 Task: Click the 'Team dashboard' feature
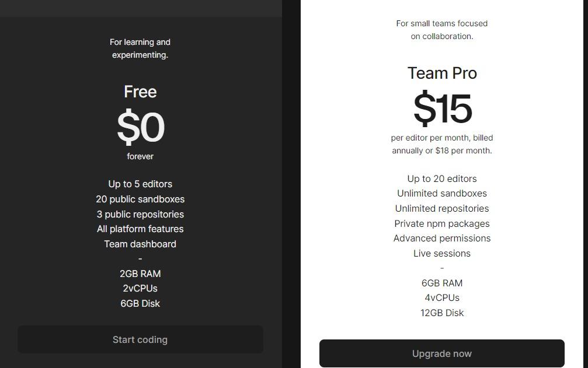pyautogui.click(x=140, y=244)
